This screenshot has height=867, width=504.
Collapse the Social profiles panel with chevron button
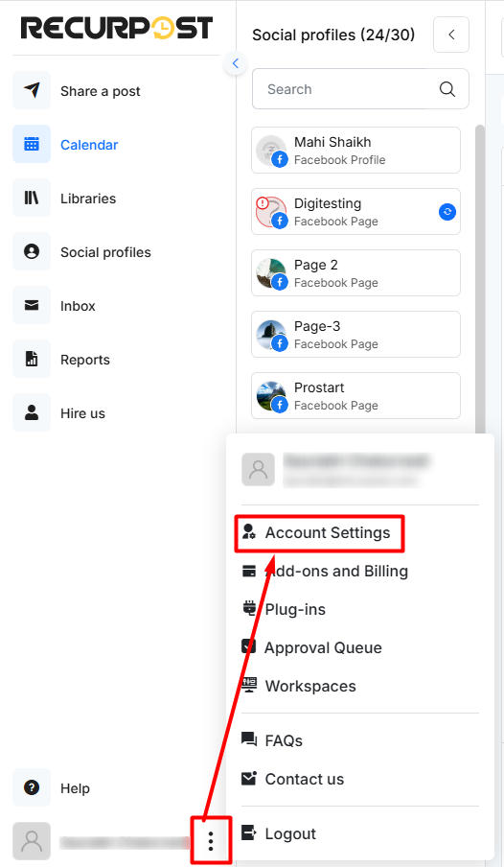click(451, 35)
